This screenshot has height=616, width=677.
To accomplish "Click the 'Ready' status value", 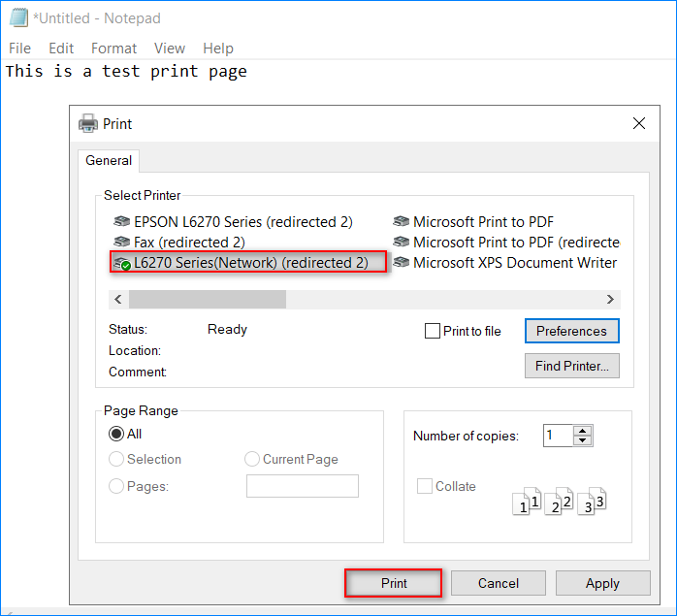I will [x=227, y=329].
